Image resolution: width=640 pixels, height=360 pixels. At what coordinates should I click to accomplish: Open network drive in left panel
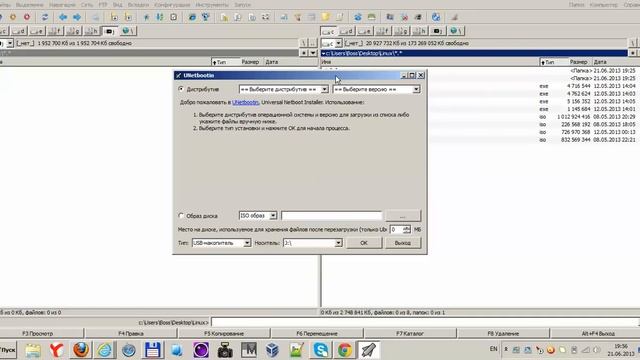click(128, 31)
